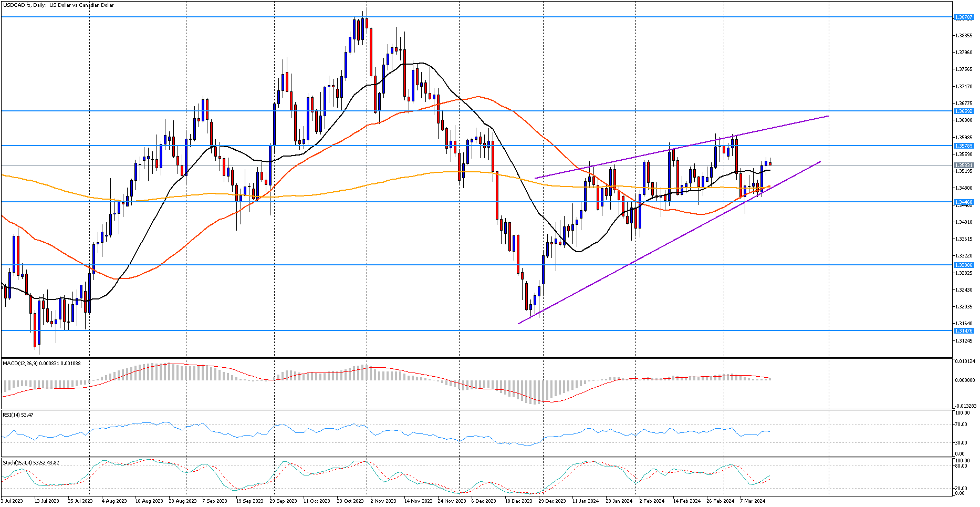Click the 1.33006 horizontal line label

[964, 265]
